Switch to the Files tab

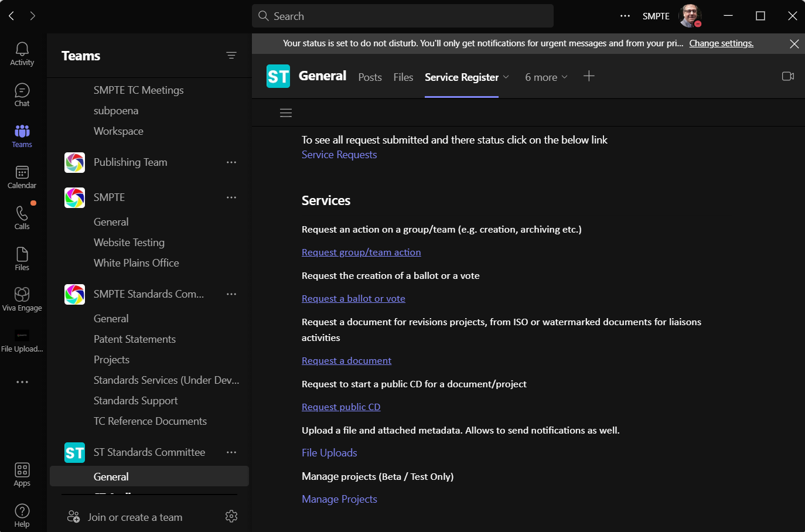(403, 77)
